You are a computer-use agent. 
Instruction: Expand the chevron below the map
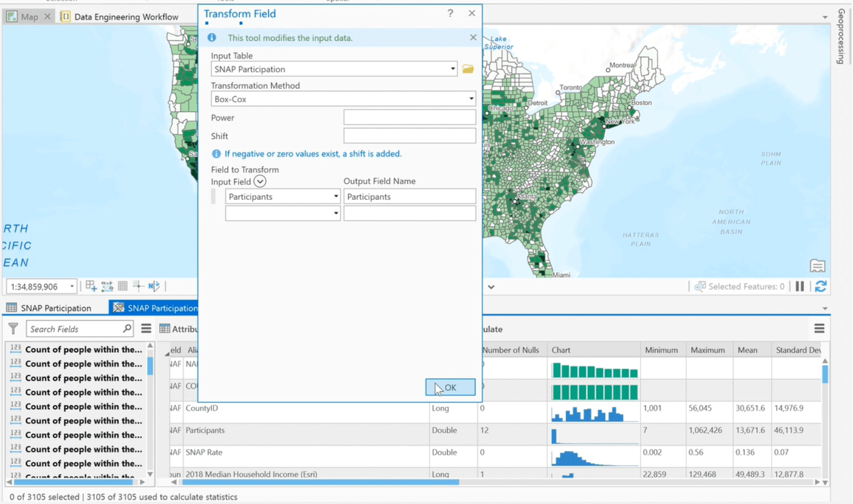pos(491,287)
